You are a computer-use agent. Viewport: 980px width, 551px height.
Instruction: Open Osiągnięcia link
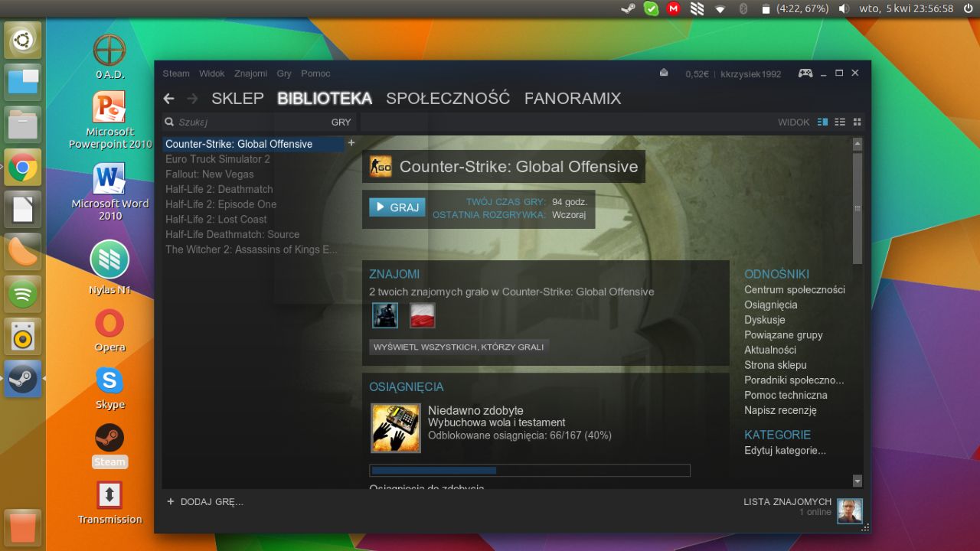click(771, 305)
